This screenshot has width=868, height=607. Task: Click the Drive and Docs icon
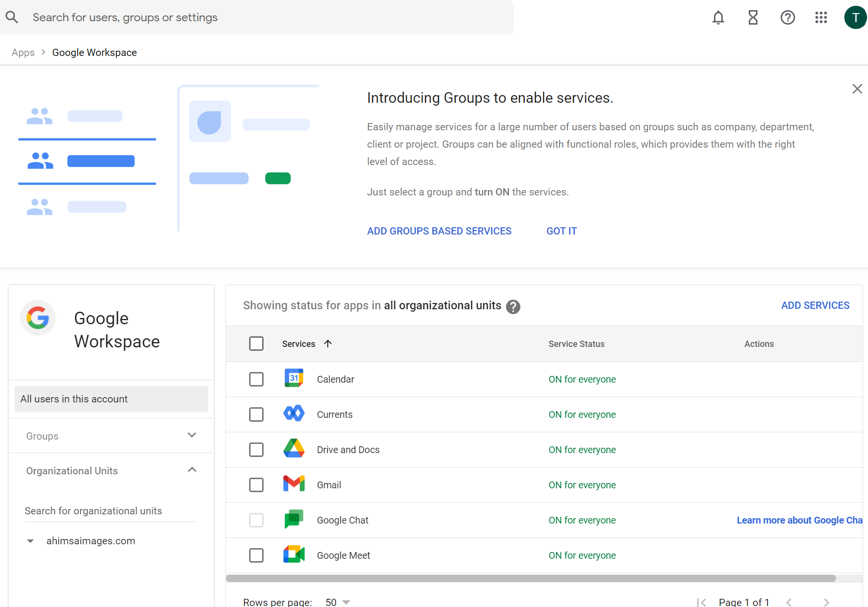pos(294,449)
